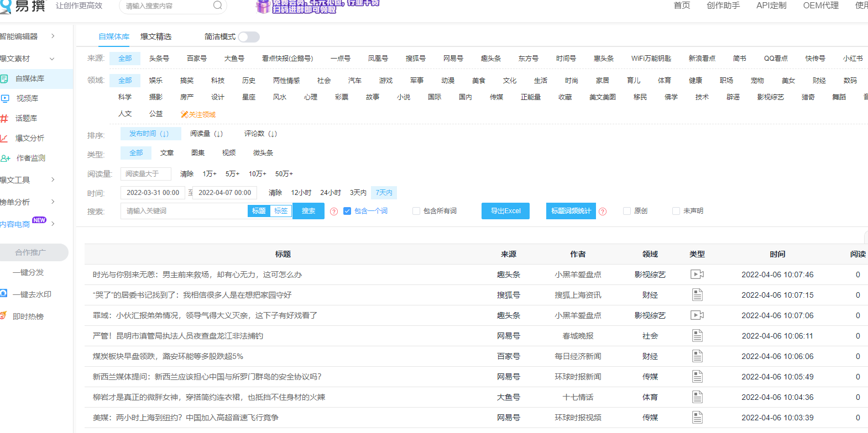
Task: Open 首页 in top navigation
Action: pyautogui.click(x=682, y=6)
